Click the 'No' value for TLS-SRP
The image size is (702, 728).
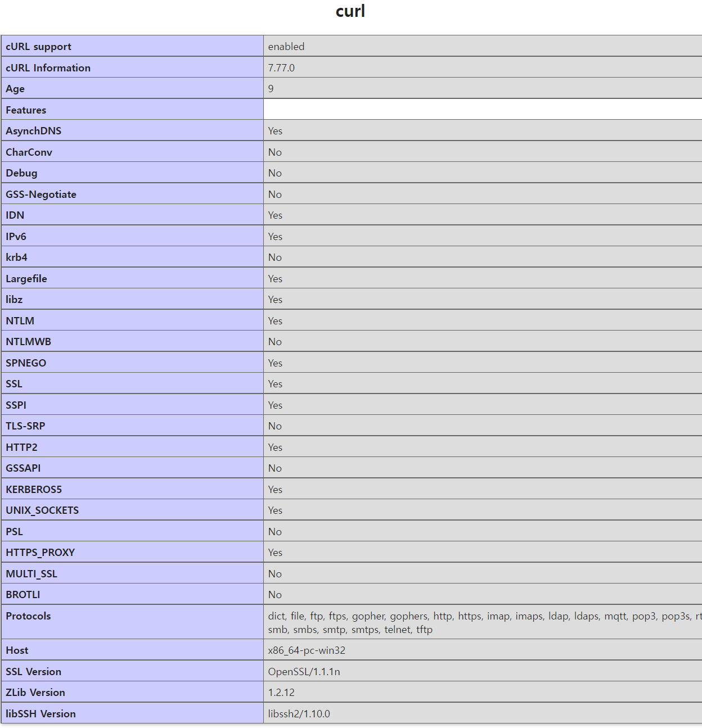click(275, 426)
